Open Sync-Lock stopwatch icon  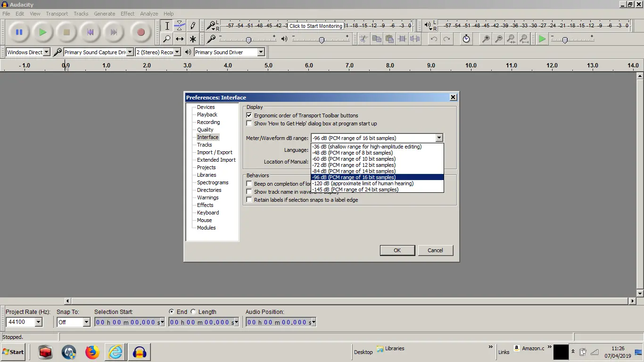466,39
